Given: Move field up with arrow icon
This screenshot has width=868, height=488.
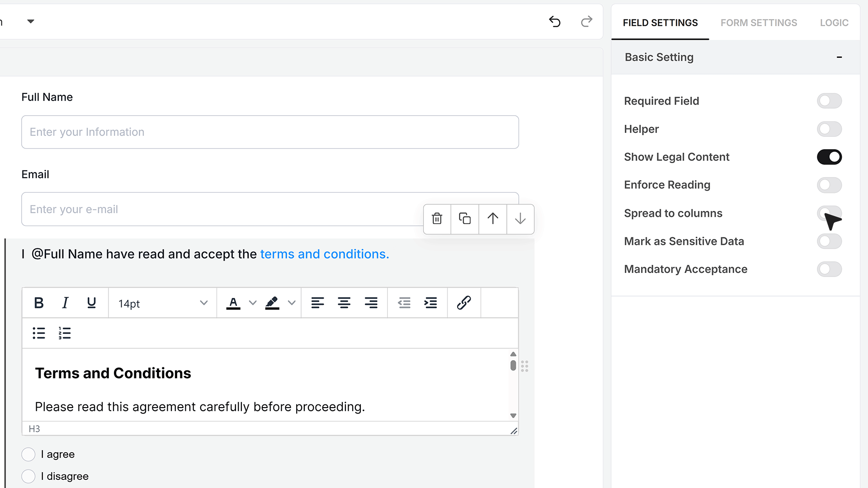Looking at the screenshot, I should coord(493,219).
